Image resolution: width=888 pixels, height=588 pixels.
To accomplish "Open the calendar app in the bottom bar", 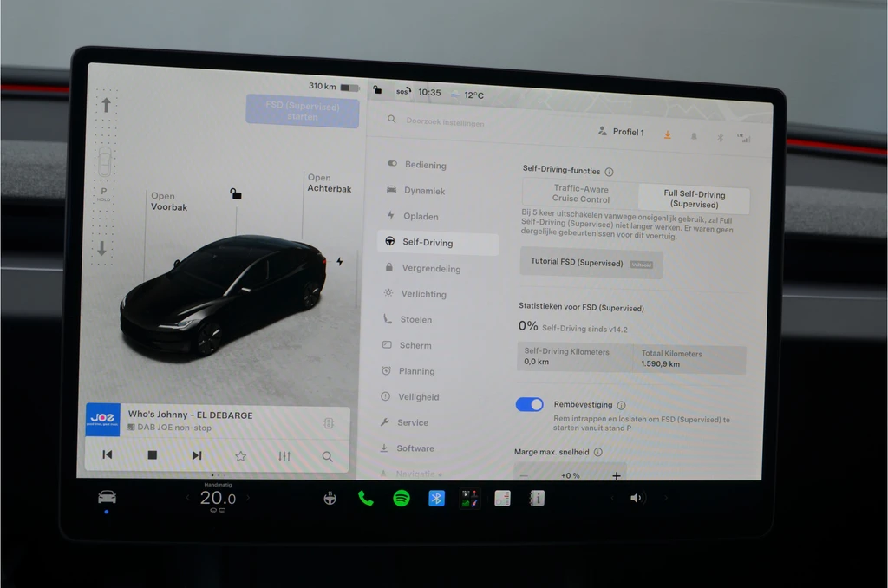I will coord(503,499).
